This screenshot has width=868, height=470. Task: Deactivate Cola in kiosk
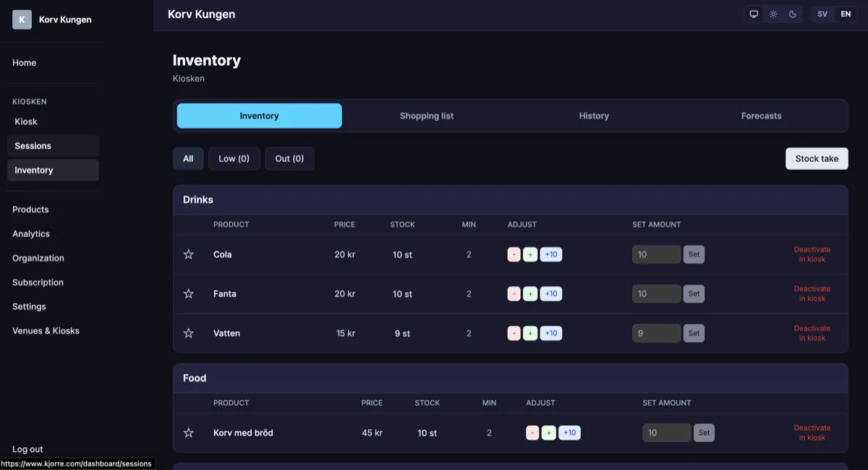(812, 255)
